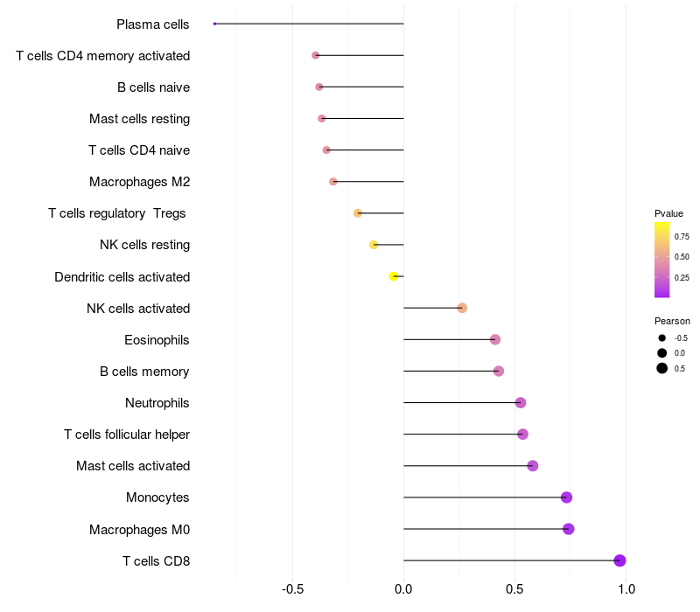Click the Pvalue color gradient bar

(661, 260)
